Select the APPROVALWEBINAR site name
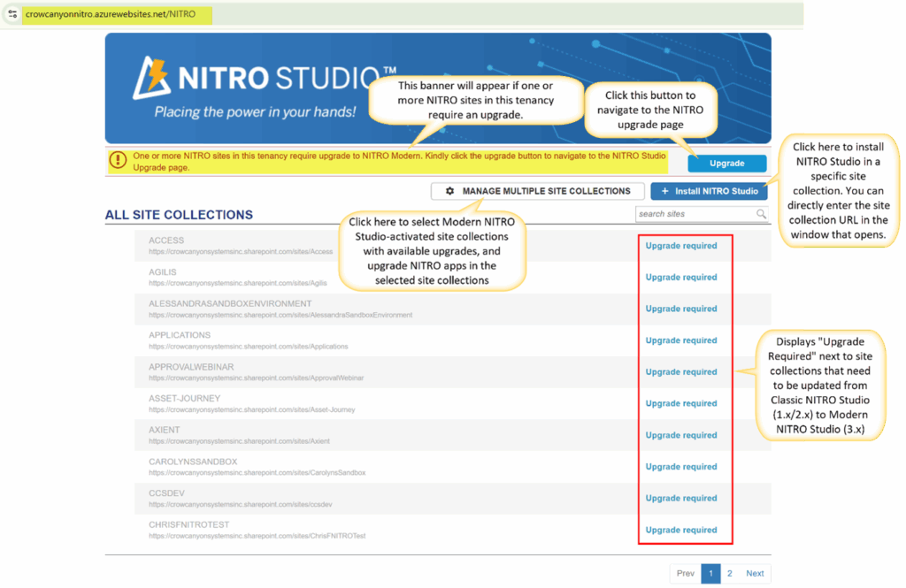Screen dimensions: 906x588 (191, 367)
